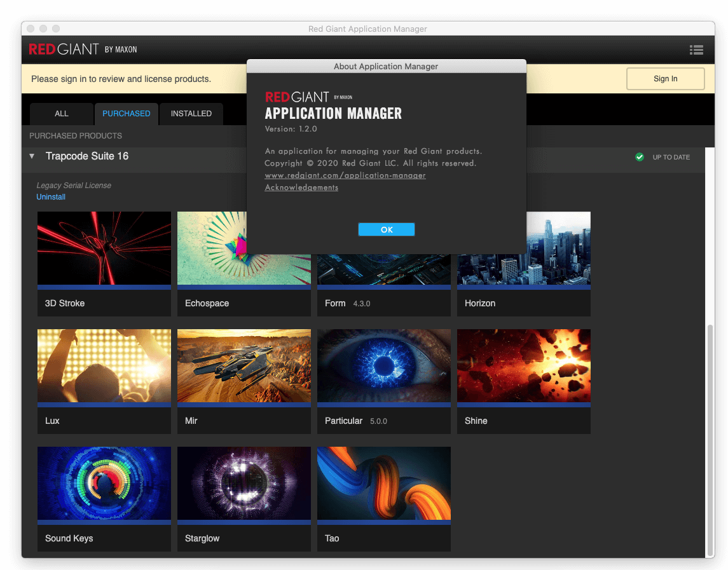Collapse the Trapcode Suite 16 section

[32, 156]
